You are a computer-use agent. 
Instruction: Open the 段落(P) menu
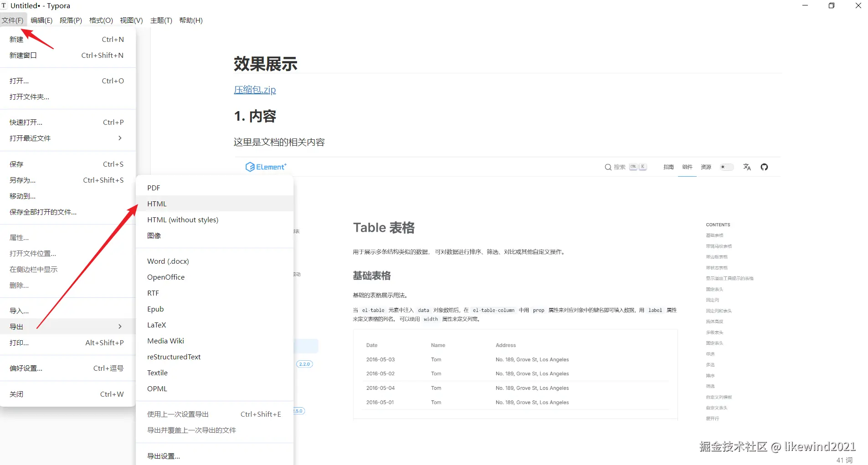pos(71,20)
